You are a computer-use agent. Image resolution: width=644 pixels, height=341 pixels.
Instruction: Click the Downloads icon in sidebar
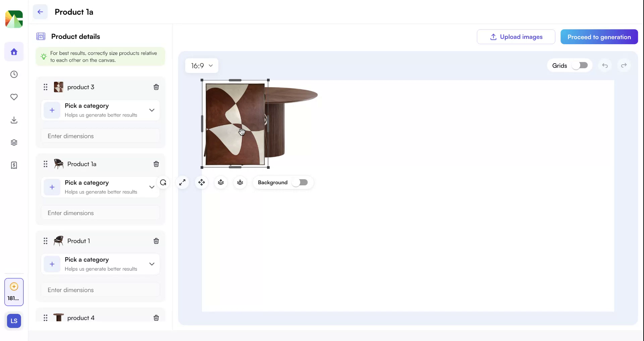pyautogui.click(x=14, y=120)
